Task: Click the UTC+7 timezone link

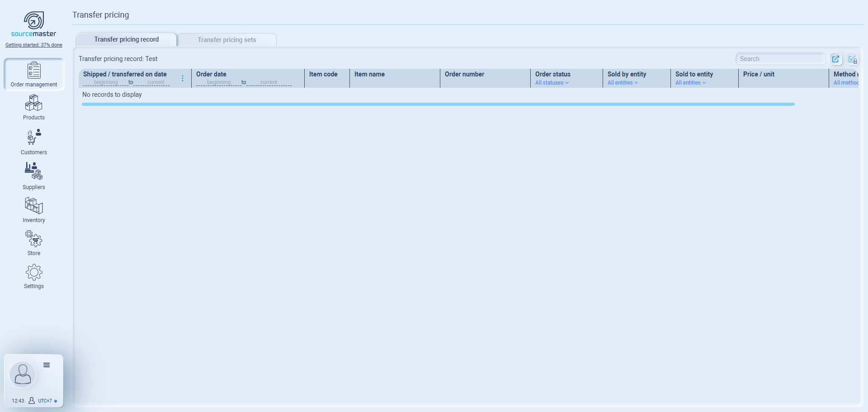Action: coord(45,401)
